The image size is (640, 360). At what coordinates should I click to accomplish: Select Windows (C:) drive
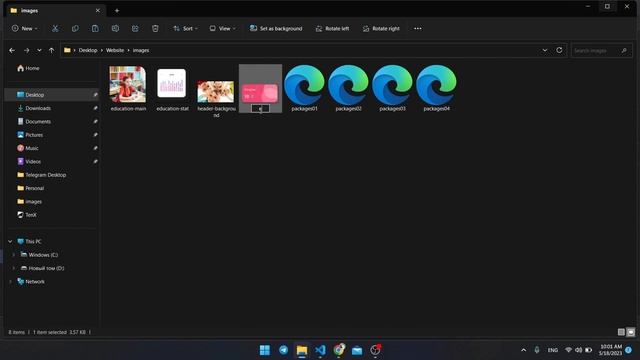(x=43, y=255)
